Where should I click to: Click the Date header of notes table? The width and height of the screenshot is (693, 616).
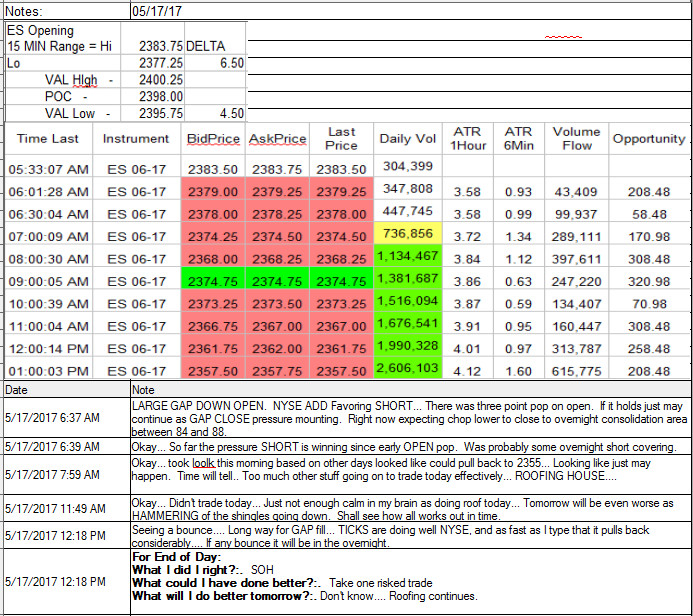pos(67,390)
